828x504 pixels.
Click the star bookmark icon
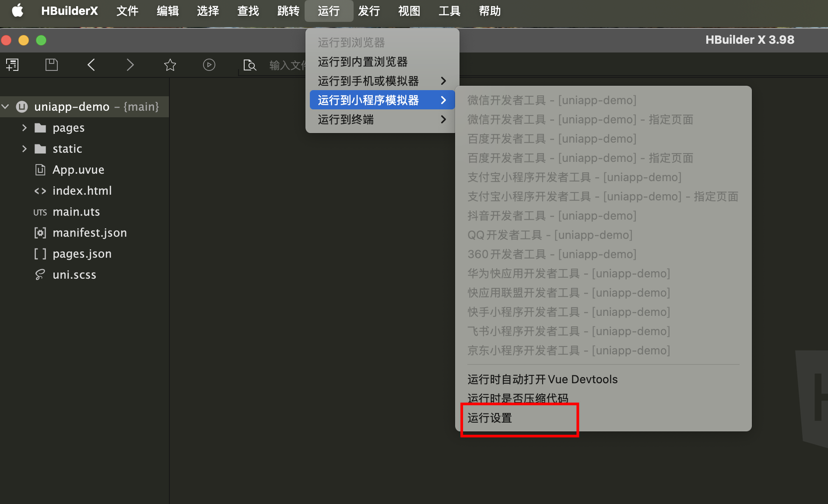tap(170, 65)
